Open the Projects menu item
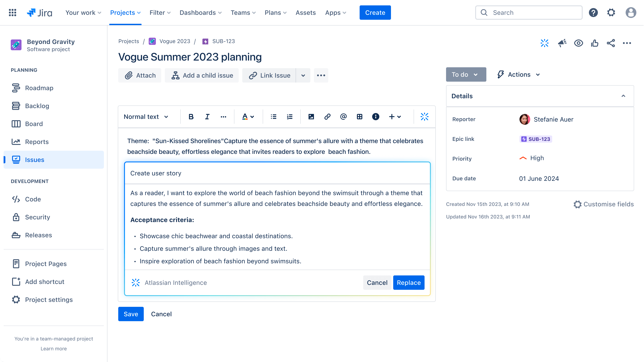Screen dimensions: 644x362 (126, 12)
